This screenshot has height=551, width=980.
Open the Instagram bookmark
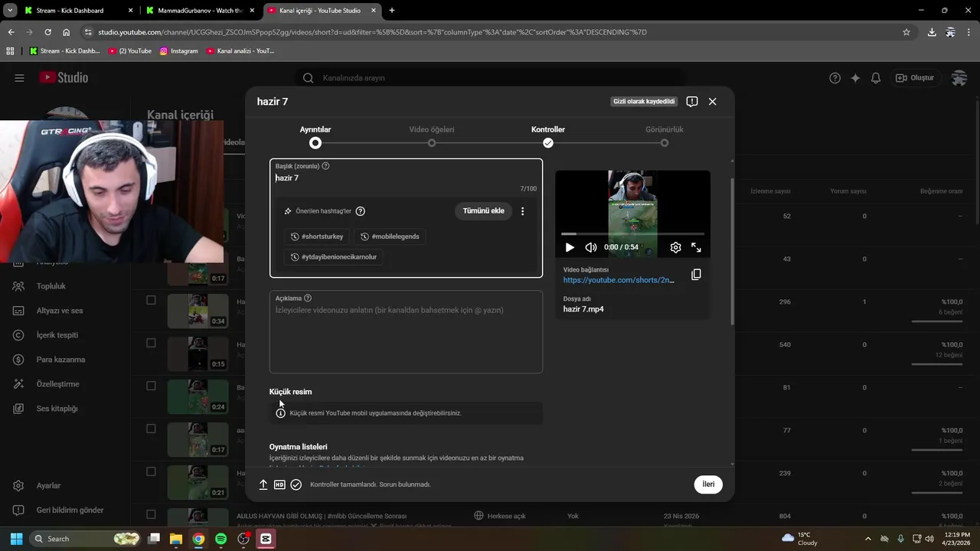(x=178, y=51)
